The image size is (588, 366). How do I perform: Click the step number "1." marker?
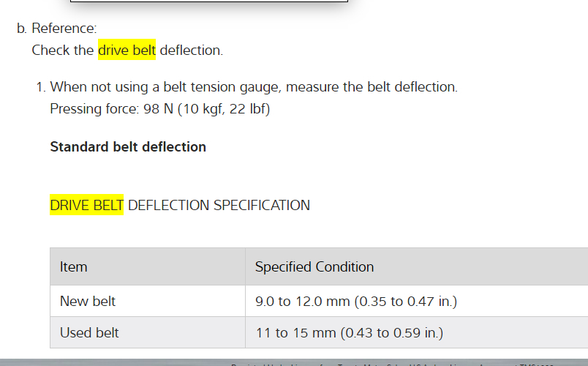[x=40, y=87]
